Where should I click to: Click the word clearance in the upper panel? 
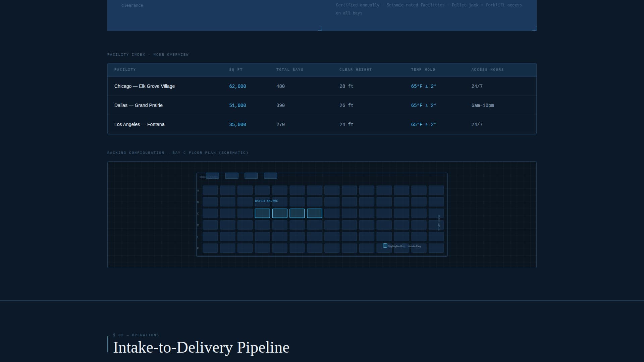point(132,5)
